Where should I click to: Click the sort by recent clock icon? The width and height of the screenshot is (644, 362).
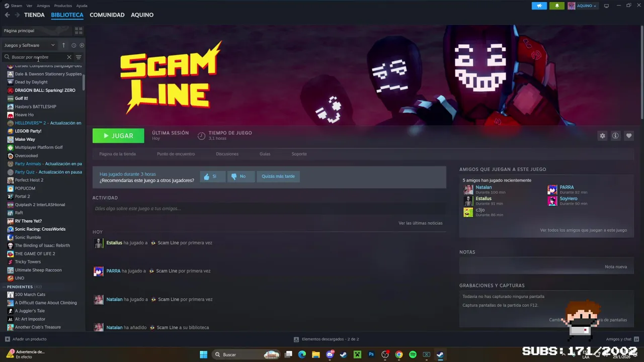73,45
